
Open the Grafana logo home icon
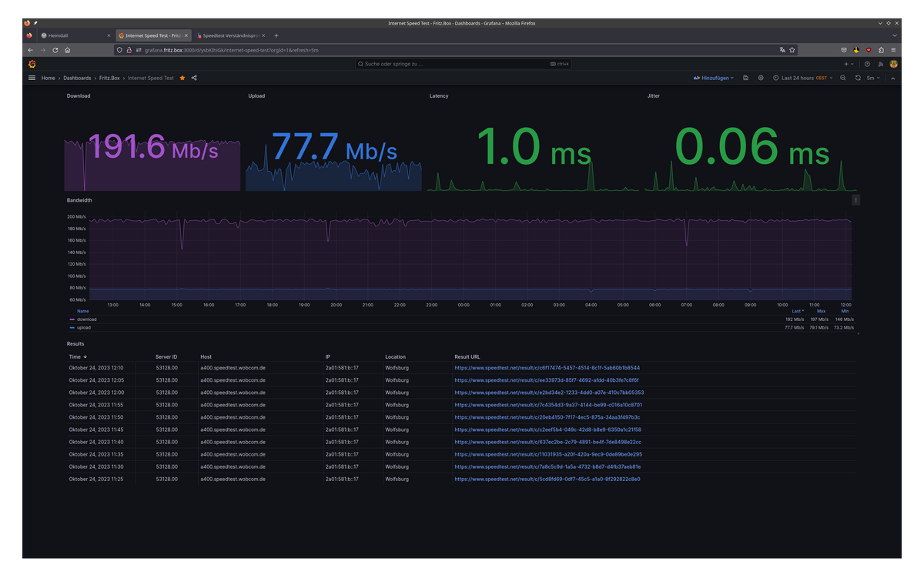pyautogui.click(x=32, y=65)
